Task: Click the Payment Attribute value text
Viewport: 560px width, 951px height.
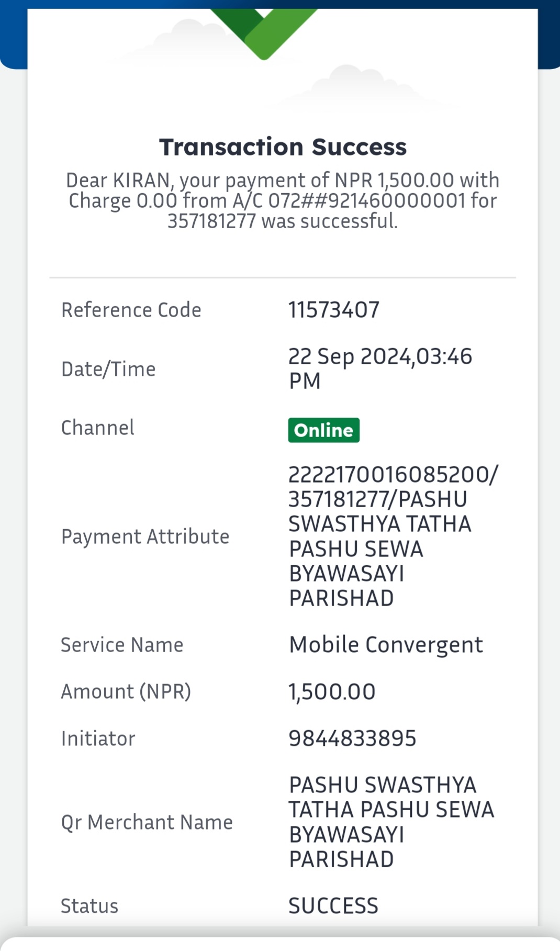Action: pos(393,536)
